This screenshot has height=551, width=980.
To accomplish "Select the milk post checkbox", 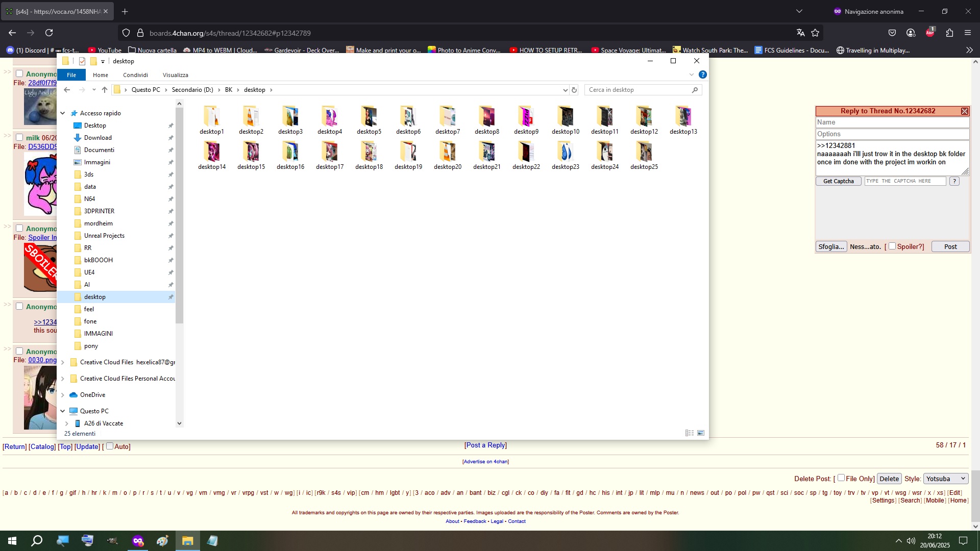I will coord(19,137).
